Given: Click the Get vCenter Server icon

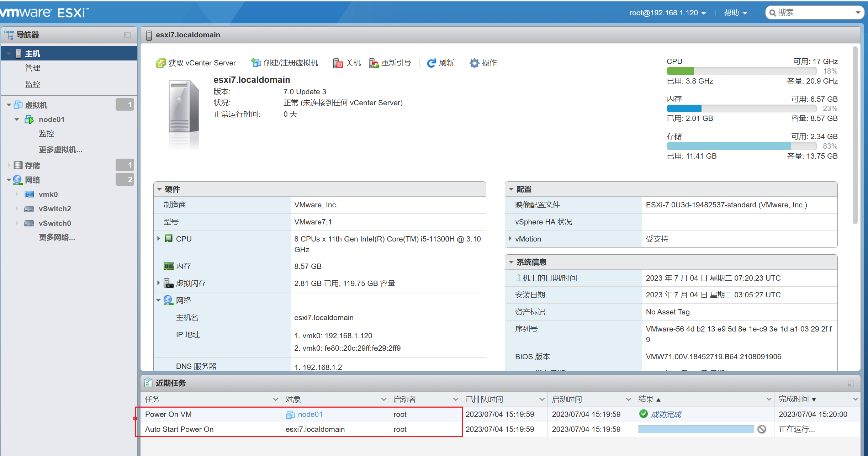Looking at the screenshot, I should [161, 63].
